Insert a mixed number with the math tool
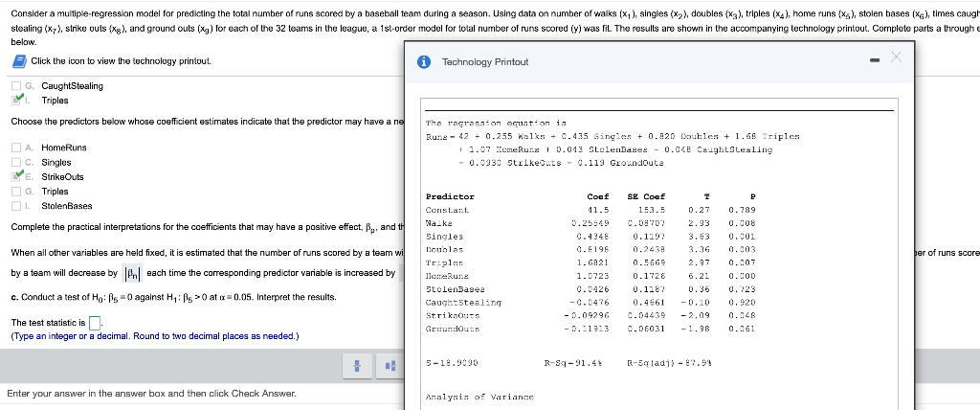Screen dimensions: 980x410 click(390, 366)
